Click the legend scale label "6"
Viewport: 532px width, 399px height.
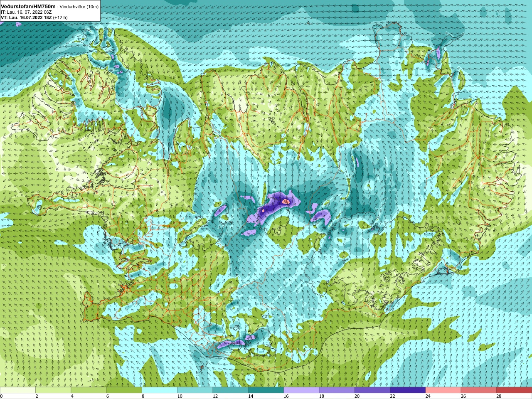tap(108, 396)
